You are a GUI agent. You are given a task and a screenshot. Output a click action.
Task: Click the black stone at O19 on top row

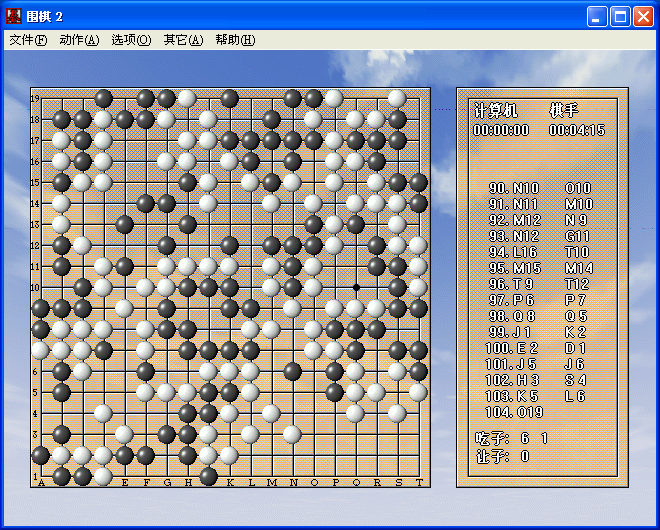tap(313, 98)
